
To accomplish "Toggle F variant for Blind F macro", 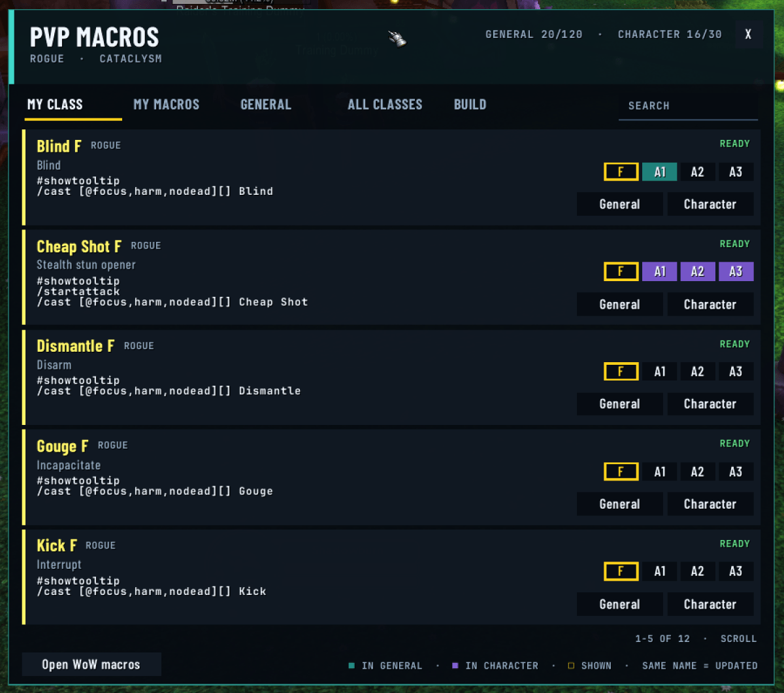I will pos(621,172).
